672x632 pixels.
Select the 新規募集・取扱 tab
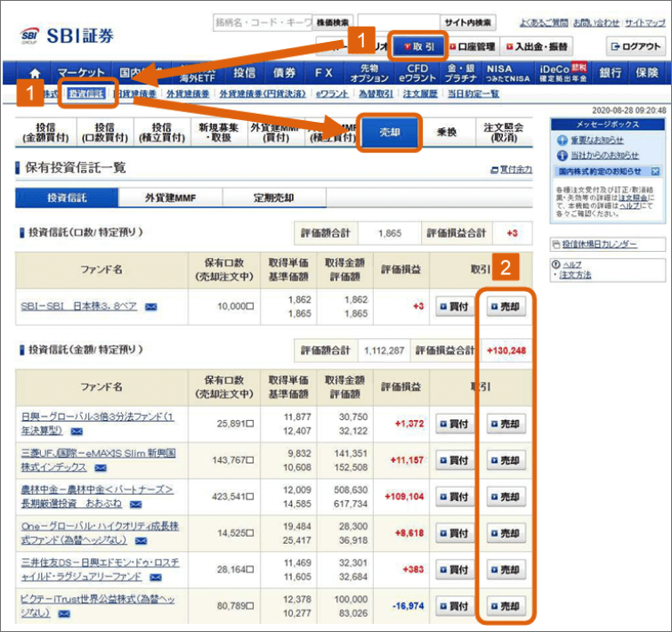[218, 132]
